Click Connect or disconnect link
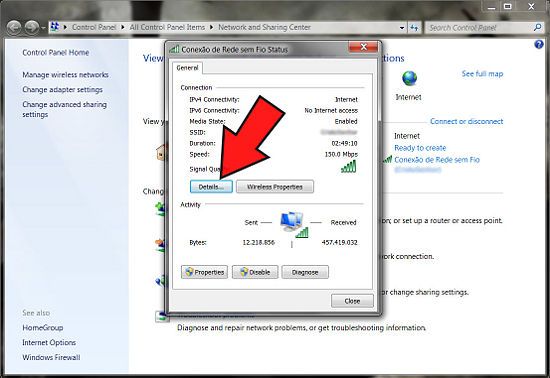The width and height of the screenshot is (550, 378). point(467,121)
